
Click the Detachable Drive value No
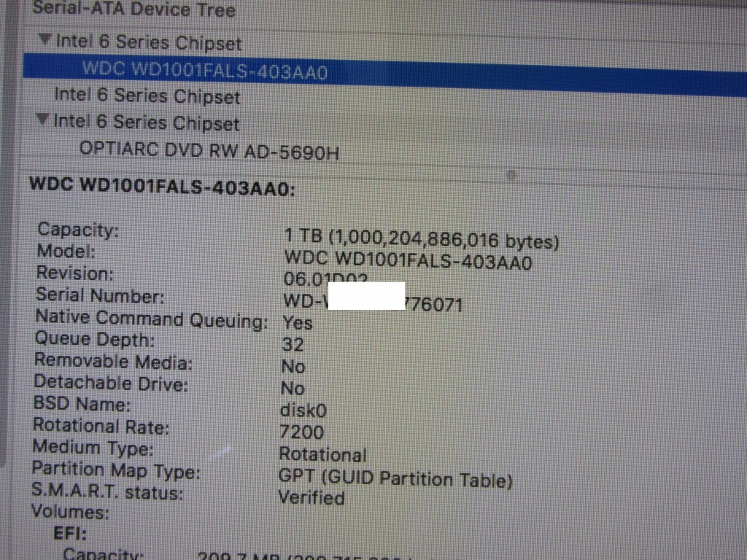pyautogui.click(x=293, y=389)
